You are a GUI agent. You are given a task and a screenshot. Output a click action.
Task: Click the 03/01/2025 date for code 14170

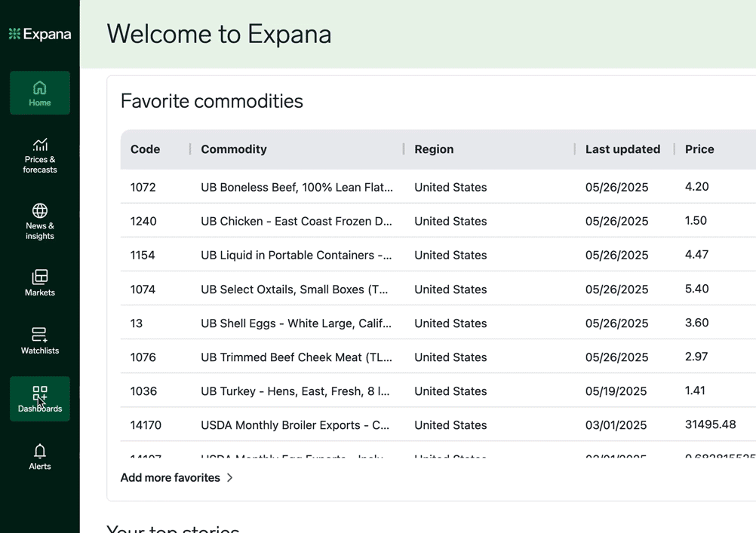click(x=616, y=425)
